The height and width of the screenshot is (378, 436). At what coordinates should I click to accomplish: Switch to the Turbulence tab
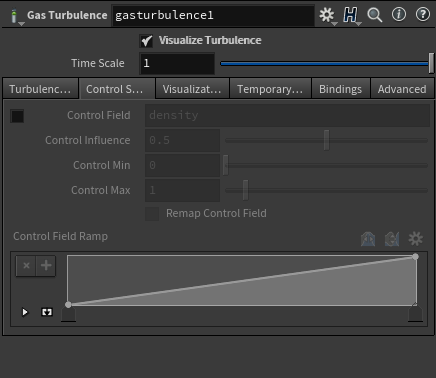point(40,89)
